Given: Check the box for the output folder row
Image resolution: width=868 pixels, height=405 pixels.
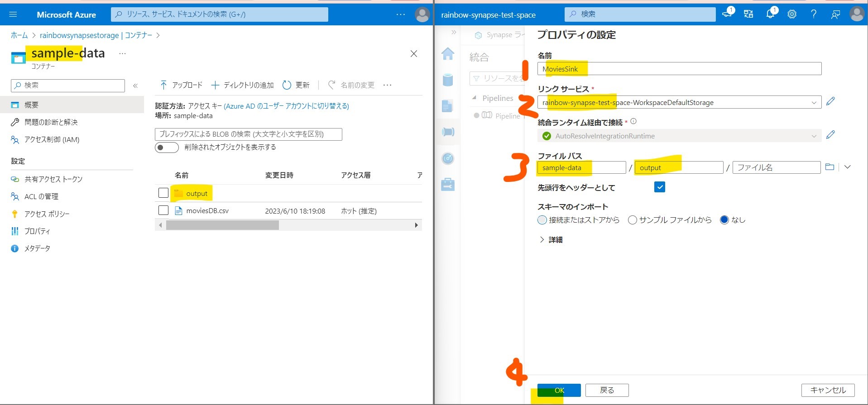Looking at the screenshot, I should click(x=163, y=193).
